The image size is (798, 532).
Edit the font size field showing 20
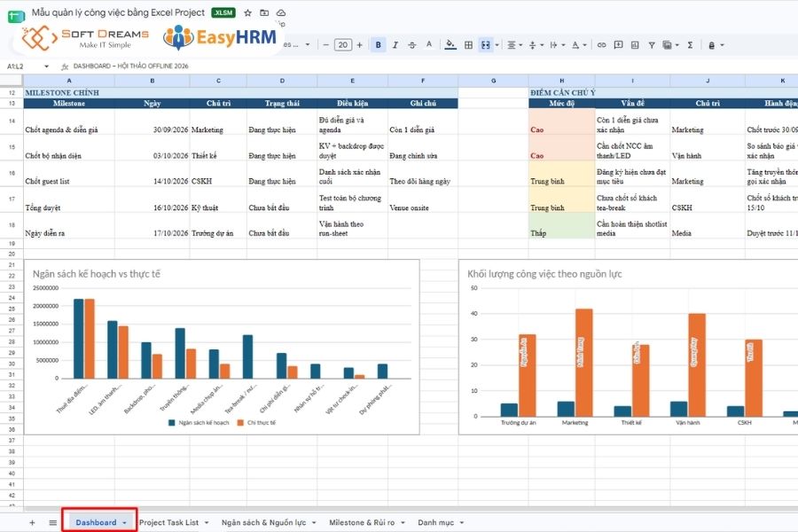[x=343, y=45]
